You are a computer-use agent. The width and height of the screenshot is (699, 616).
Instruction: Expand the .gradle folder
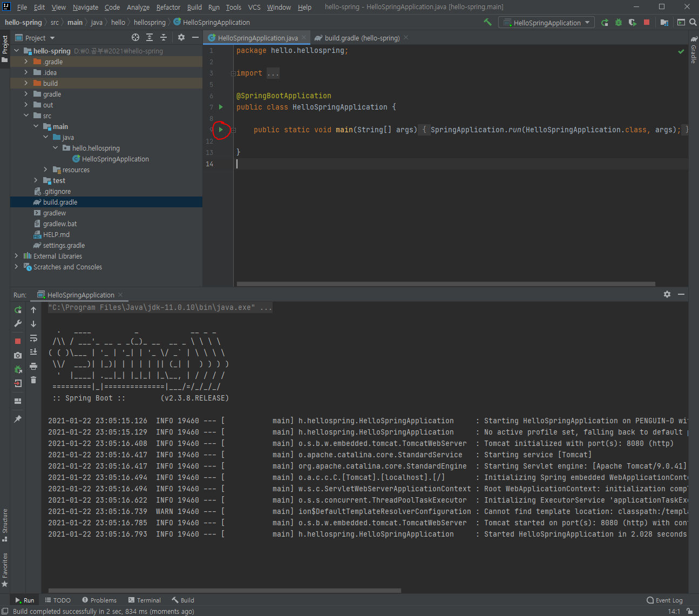tap(26, 62)
